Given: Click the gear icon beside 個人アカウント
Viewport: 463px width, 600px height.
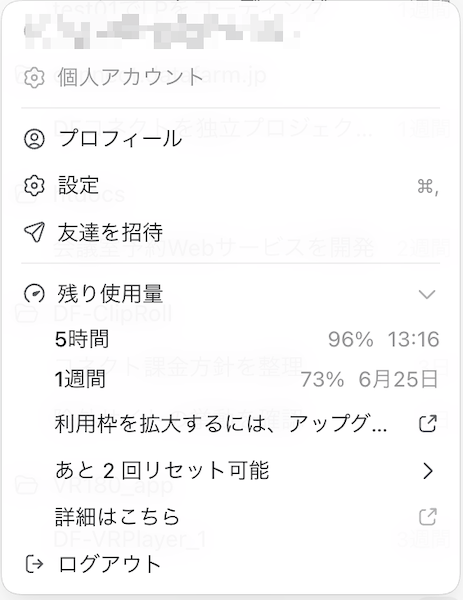Looking at the screenshot, I should (x=34, y=77).
